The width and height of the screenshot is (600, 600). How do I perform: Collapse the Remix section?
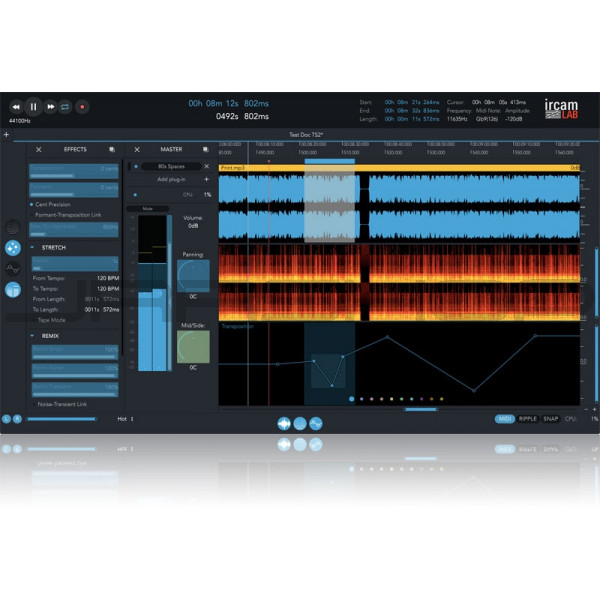(x=32, y=336)
